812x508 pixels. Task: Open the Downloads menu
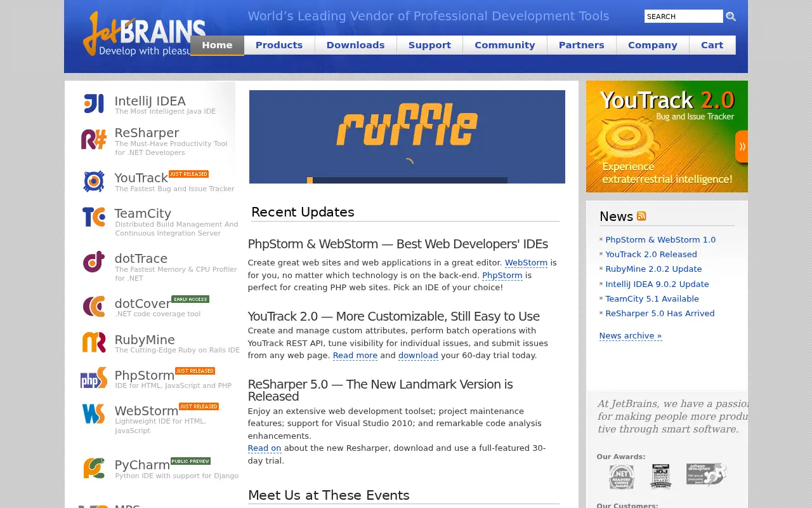355,45
